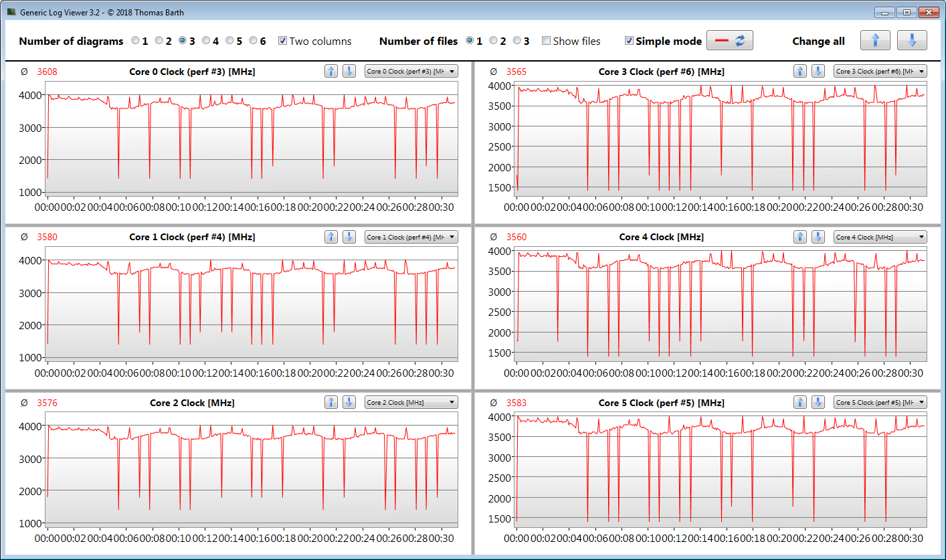This screenshot has width=946, height=560.
Task: Select 6 for Number of diagrams
Action: 253,41
